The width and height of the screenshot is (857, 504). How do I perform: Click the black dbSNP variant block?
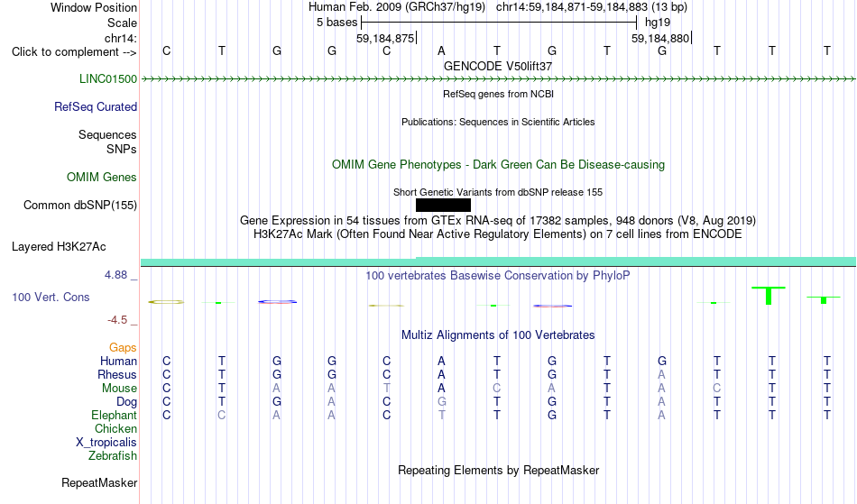point(443,206)
